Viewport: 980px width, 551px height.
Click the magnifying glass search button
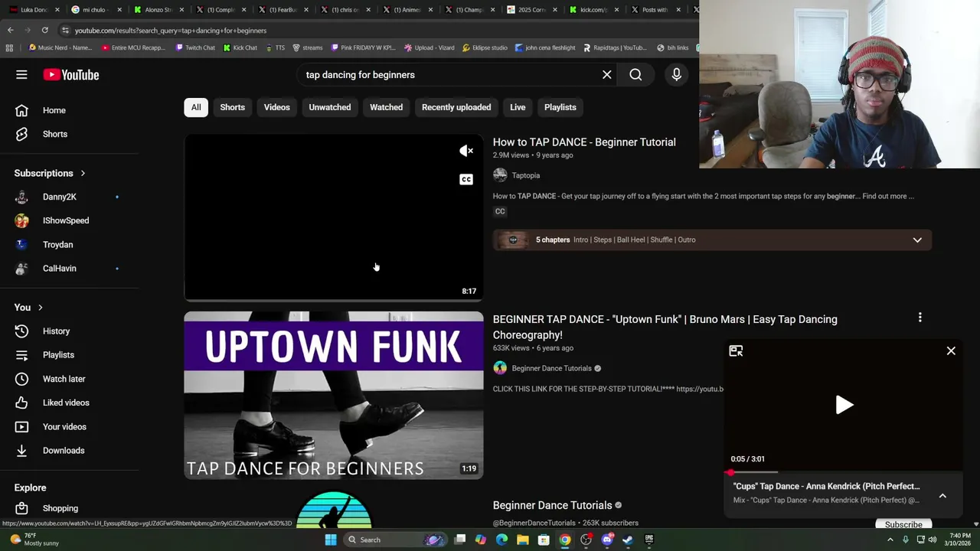pos(635,74)
